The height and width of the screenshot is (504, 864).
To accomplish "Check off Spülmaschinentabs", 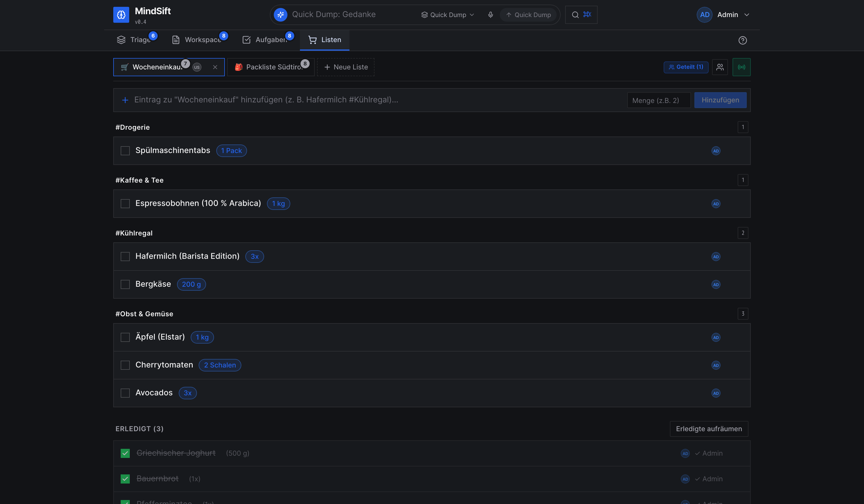I will (x=125, y=151).
